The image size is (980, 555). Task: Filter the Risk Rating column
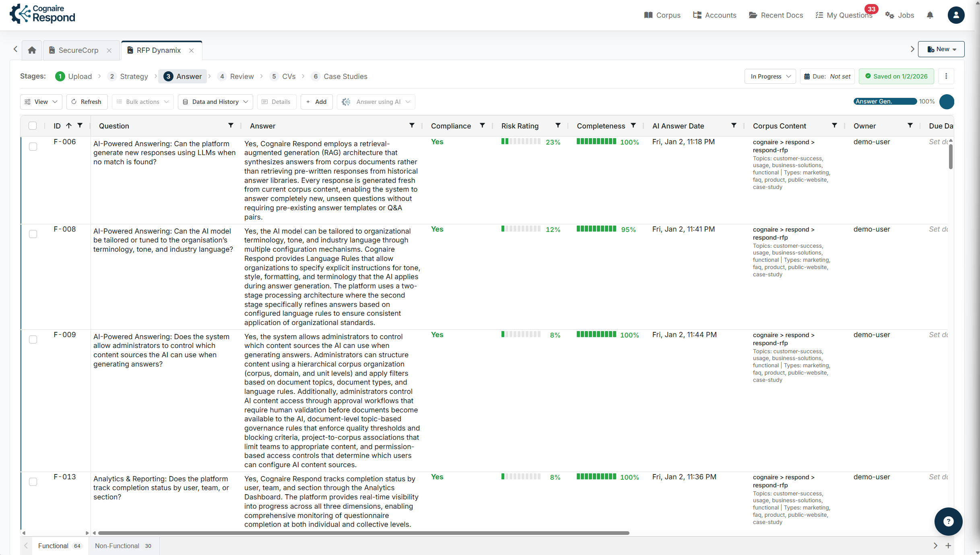558,126
